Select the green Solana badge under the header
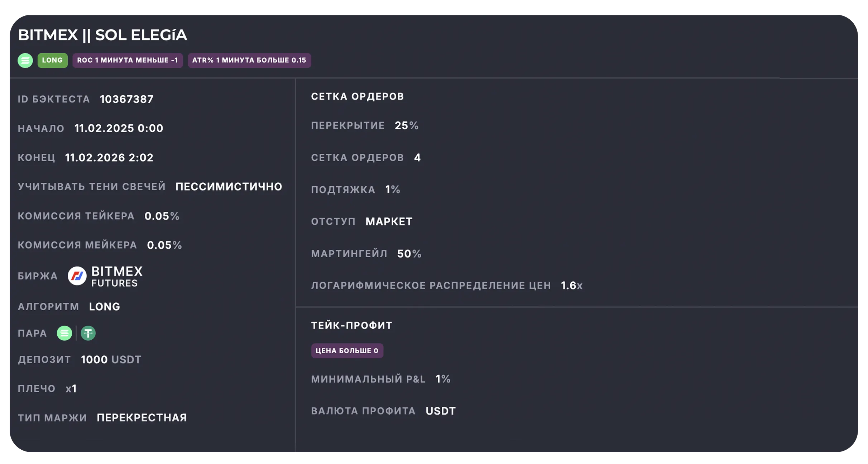 (25, 60)
